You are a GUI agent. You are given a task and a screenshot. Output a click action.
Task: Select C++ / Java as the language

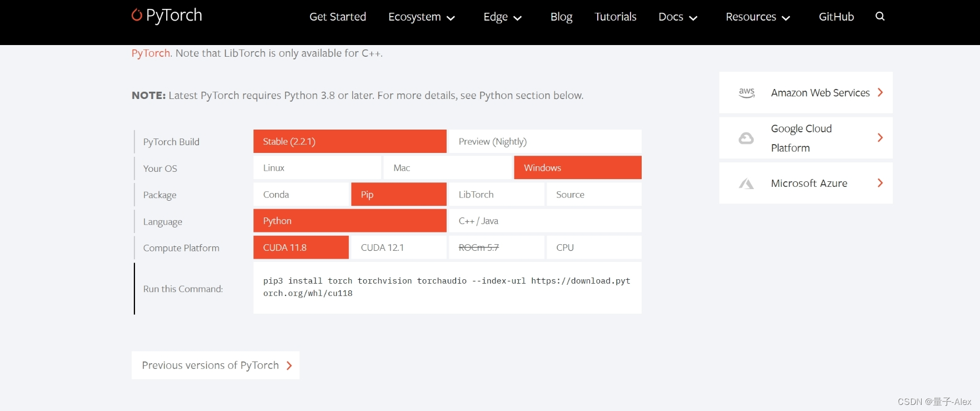545,221
